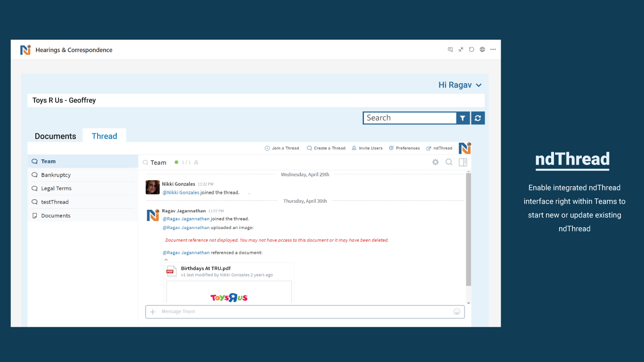Open the globe icon in the header
Screen dimensions: 644x362
click(x=482, y=49)
